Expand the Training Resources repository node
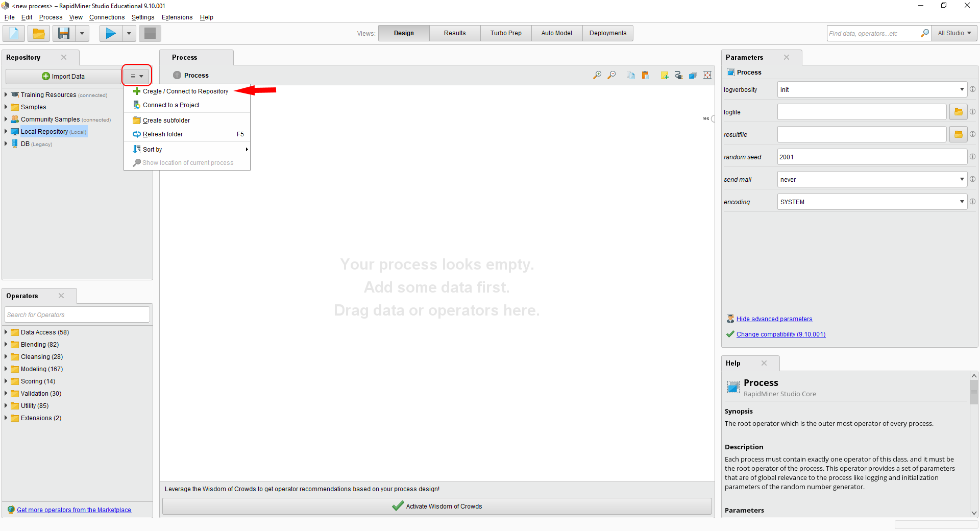 click(x=6, y=94)
